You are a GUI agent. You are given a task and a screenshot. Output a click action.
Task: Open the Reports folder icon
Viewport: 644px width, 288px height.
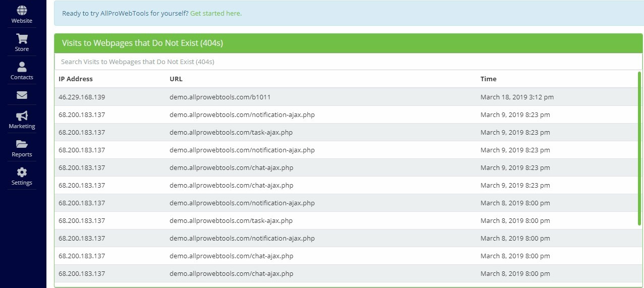coord(22,144)
